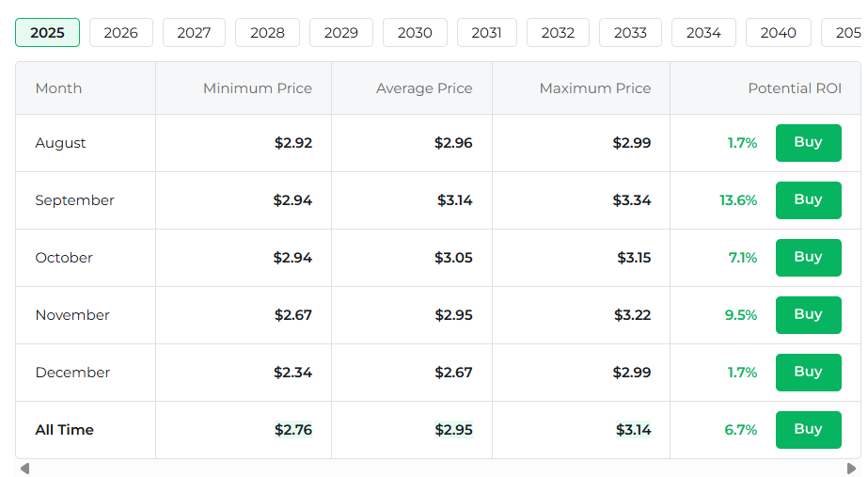Click Buy in the December row
The image size is (868, 477).
(808, 373)
